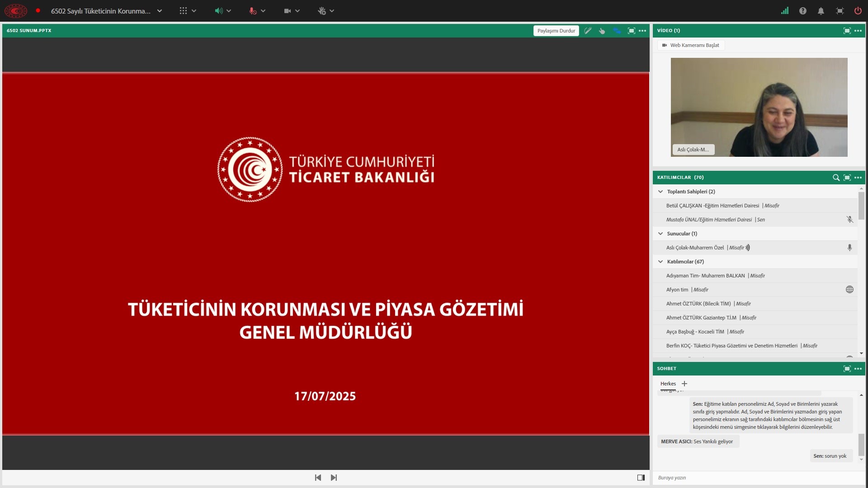Toggle the slide sidebar panel icon

pyautogui.click(x=641, y=478)
